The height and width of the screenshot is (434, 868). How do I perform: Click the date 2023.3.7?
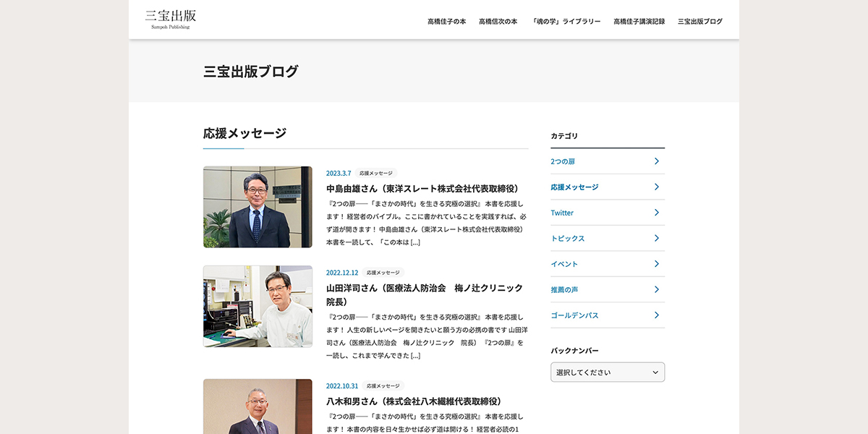339,173
